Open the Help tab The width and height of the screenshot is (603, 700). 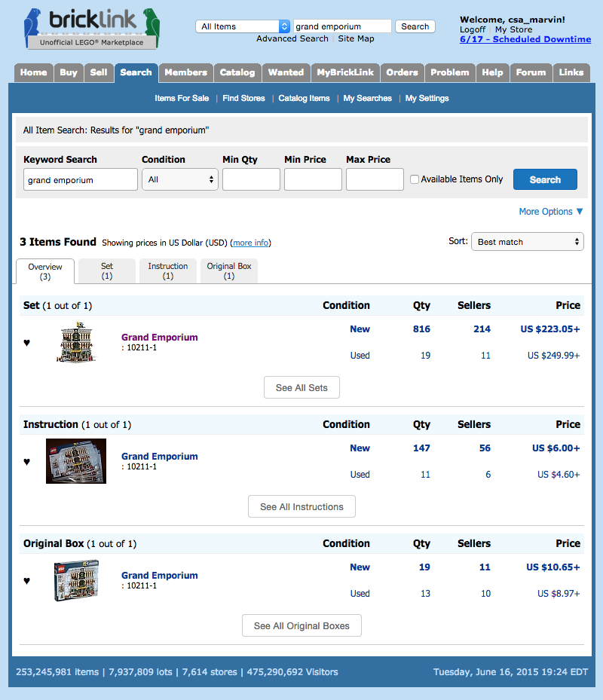pos(492,72)
